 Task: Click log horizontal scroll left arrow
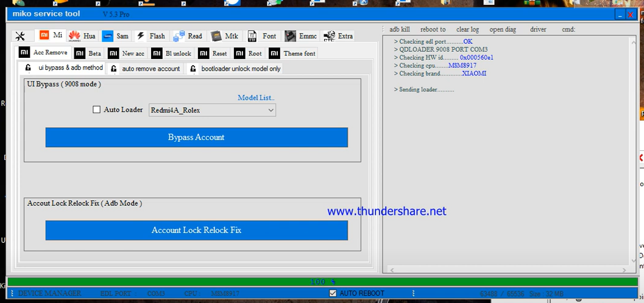click(x=392, y=270)
